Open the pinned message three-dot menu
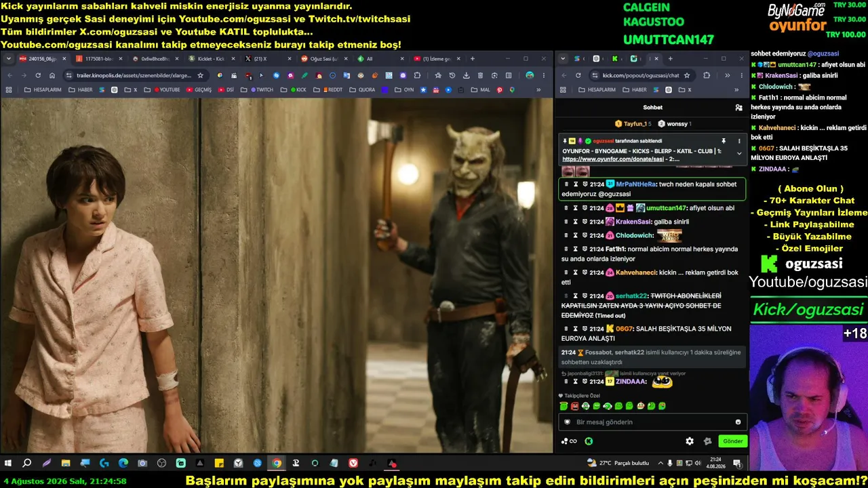Viewport: 868px width, 488px height. (x=739, y=141)
